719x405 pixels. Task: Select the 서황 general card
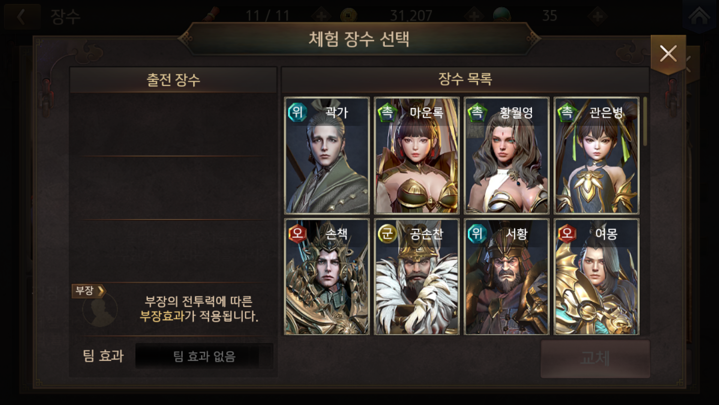click(506, 277)
